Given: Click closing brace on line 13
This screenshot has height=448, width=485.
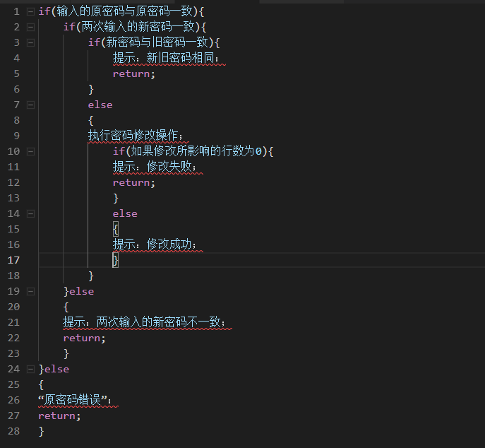Looking at the screenshot, I should point(116,198).
